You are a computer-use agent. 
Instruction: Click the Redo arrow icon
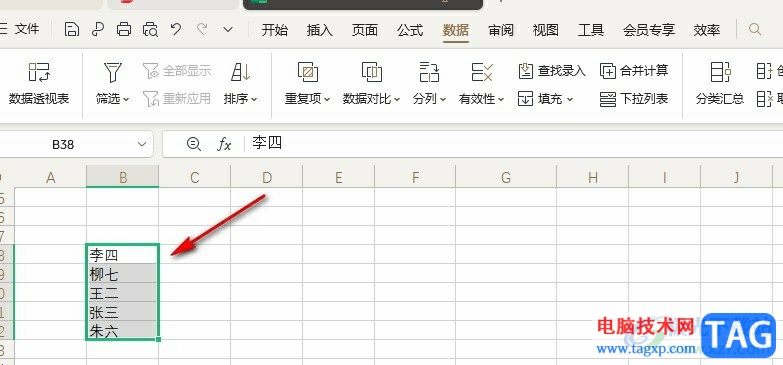click(202, 29)
